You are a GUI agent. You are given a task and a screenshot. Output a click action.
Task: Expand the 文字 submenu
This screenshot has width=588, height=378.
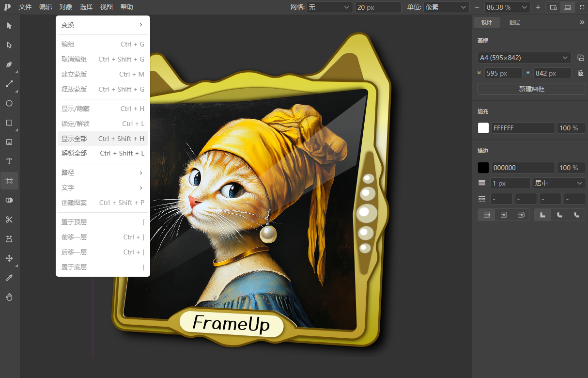(x=103, y=188)
